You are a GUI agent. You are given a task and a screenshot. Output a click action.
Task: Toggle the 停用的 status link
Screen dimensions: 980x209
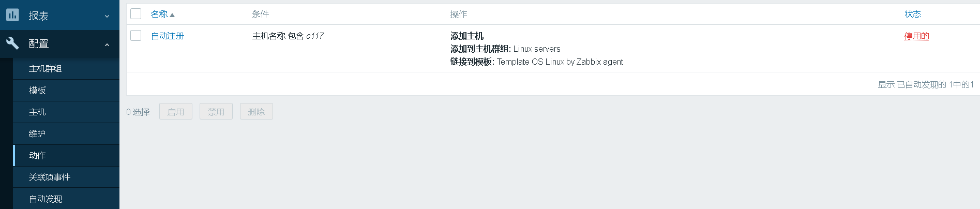tap(916, 36)
